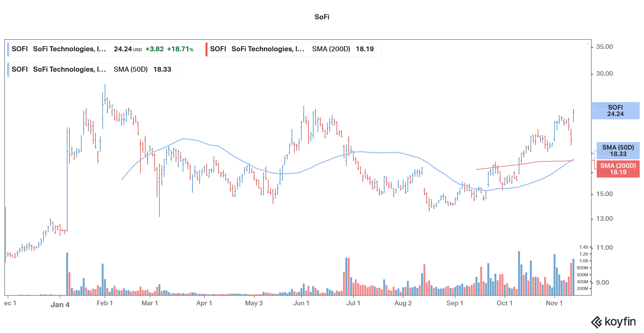The width and height of the screenshot is (644, 333).
Task: Click the 11.00 price axis label
Action: pos(604,248)
